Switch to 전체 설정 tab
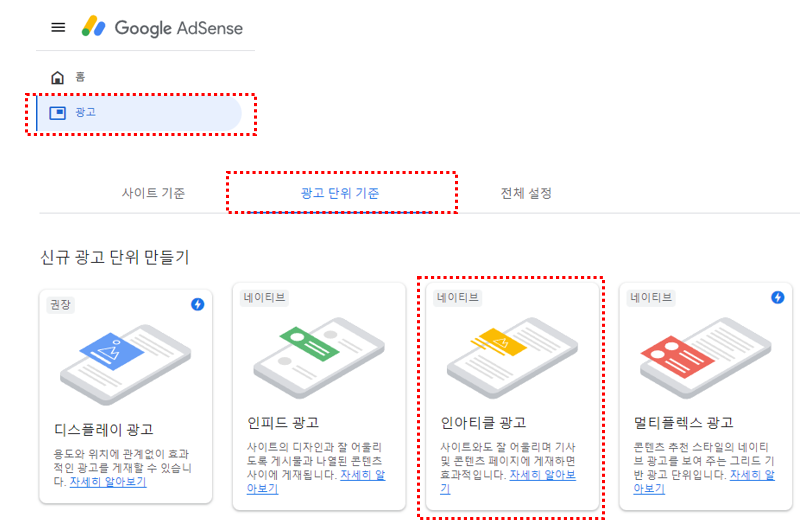This screenshot has width=808, height=527. [x=526, y=193]
